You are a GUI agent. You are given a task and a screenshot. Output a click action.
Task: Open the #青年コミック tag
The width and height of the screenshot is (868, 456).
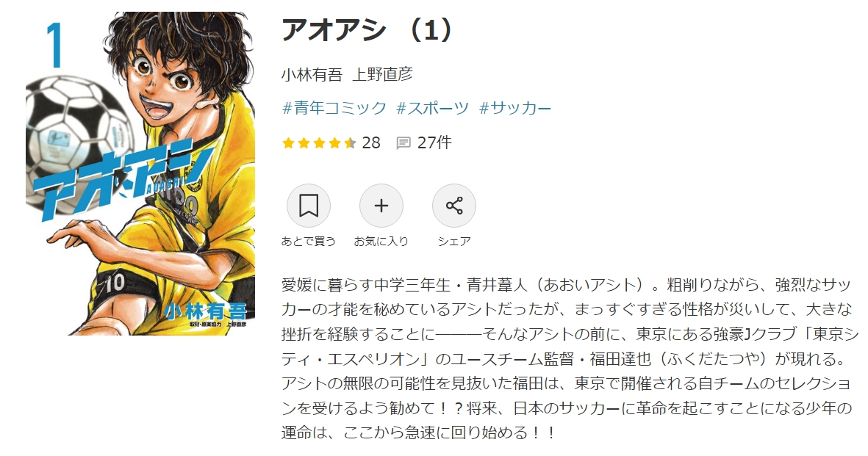[334, 107]
